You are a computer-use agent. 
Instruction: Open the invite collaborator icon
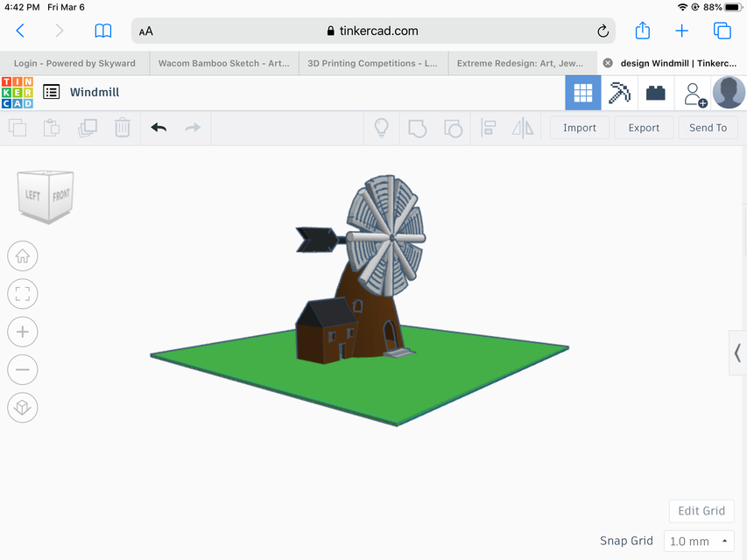tap(694, 92)
